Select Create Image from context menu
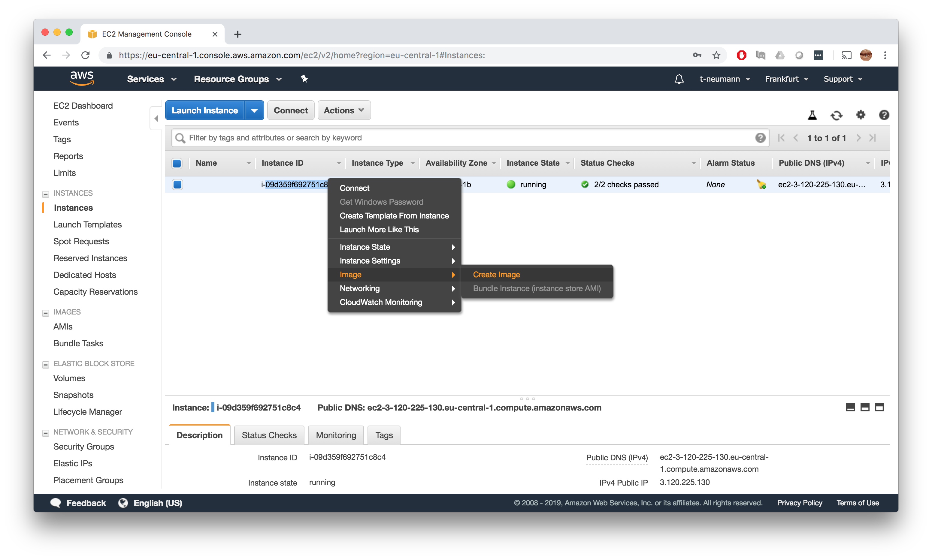The height and width of the screenshot is (560, 932). click(496, 274)
